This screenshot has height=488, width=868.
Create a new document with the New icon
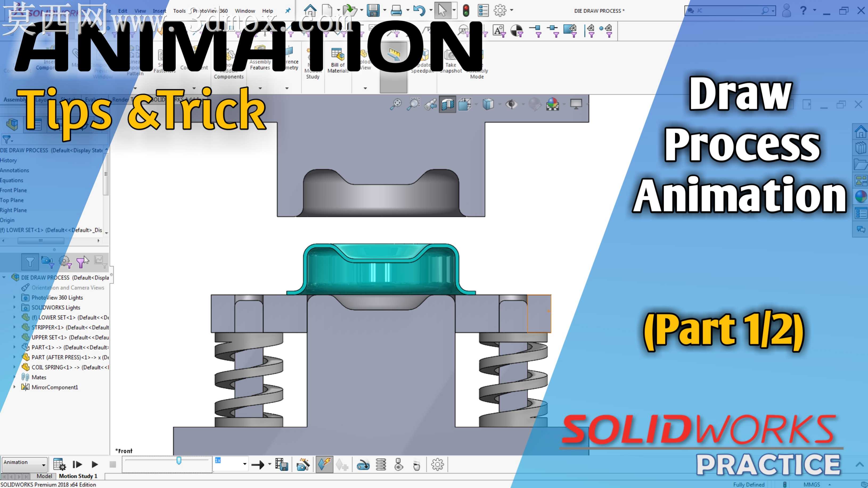point(327,10)
